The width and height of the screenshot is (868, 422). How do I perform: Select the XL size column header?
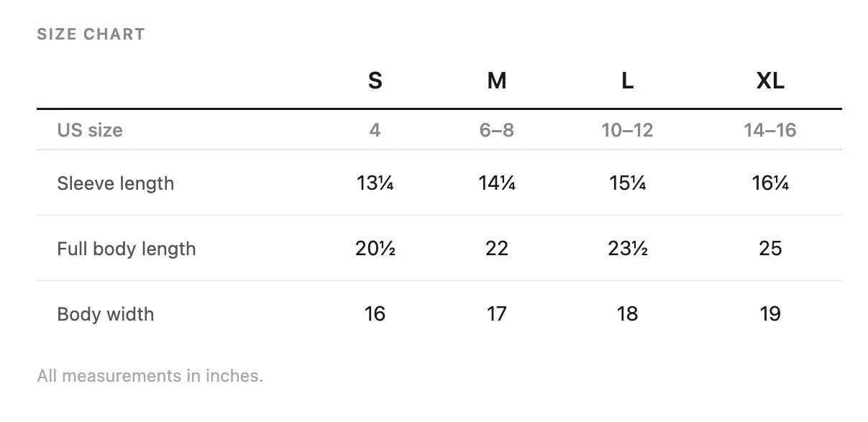point(770,81)
